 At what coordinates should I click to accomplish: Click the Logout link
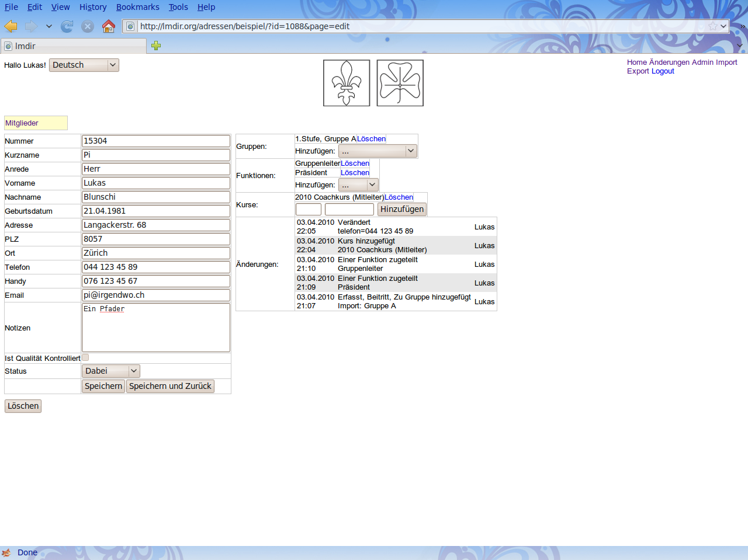[663, 71]
